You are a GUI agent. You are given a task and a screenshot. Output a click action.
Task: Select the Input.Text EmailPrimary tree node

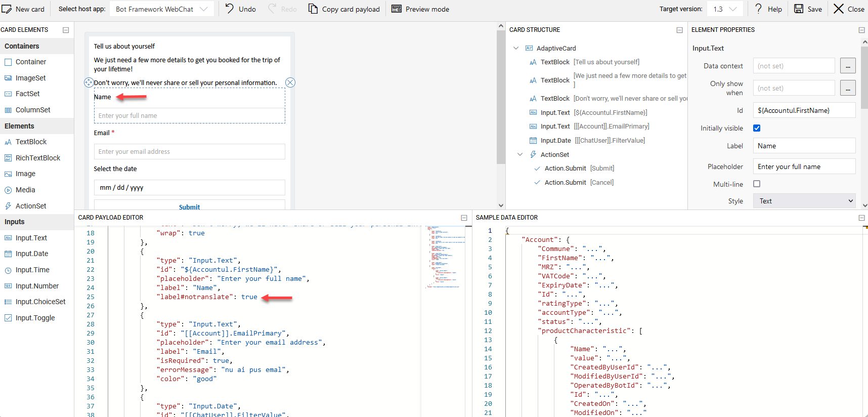pos(589,126)
